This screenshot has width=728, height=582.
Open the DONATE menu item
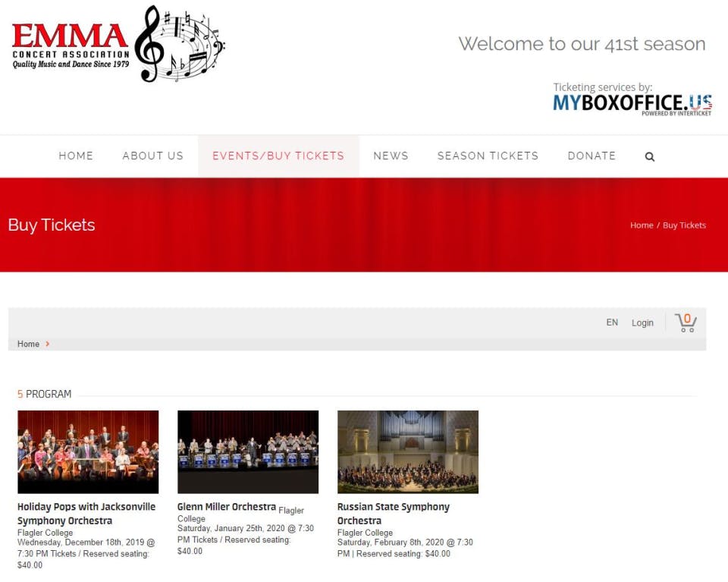(x=591, y=156)
